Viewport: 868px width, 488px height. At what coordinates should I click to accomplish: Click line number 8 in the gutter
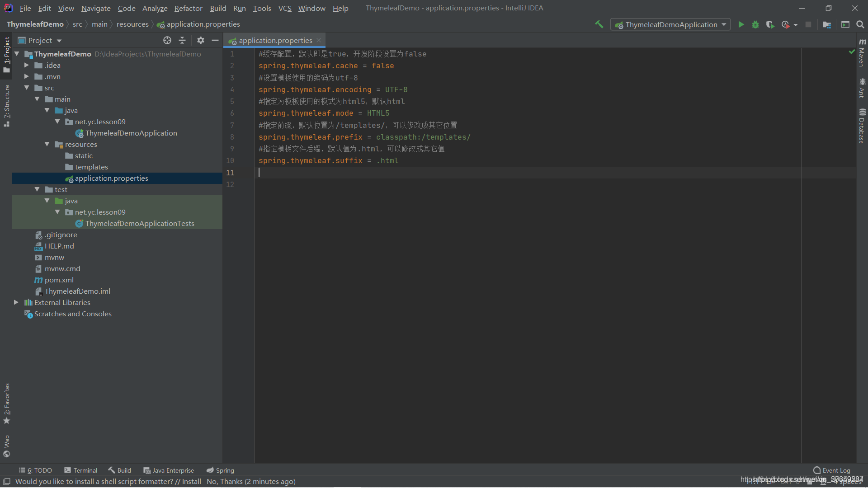tap(232, 137)
